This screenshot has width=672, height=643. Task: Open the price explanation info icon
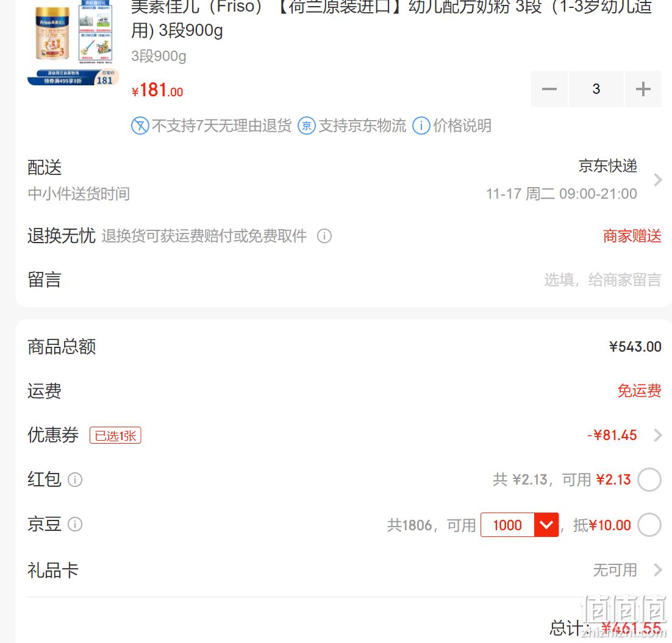421,126
